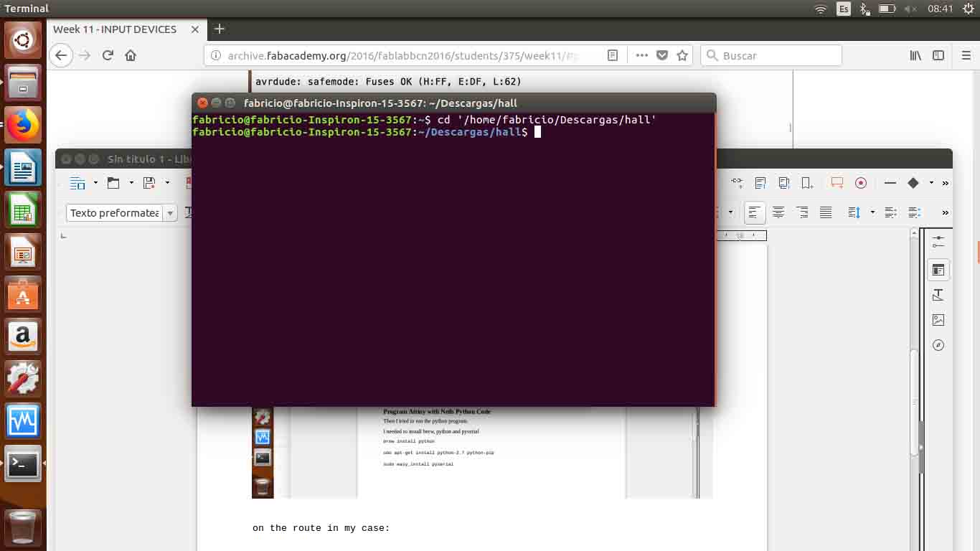Launch Firefox from the Ubuntu dock
This screenshot has height=551, width=980.
click(23, 126)
